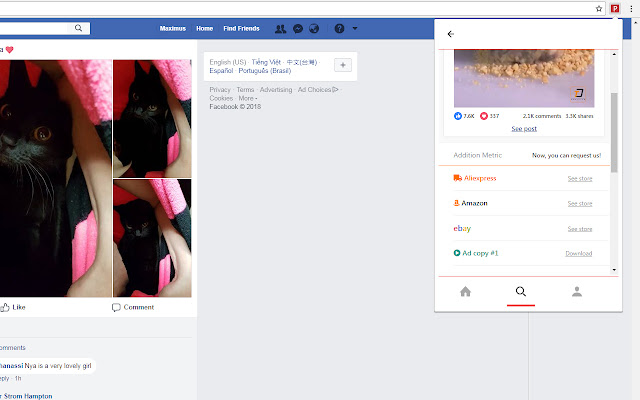Screen dimensions: 640x400
Task: Open Facebook notifications globe icon
Action: (x=314, y=29)
